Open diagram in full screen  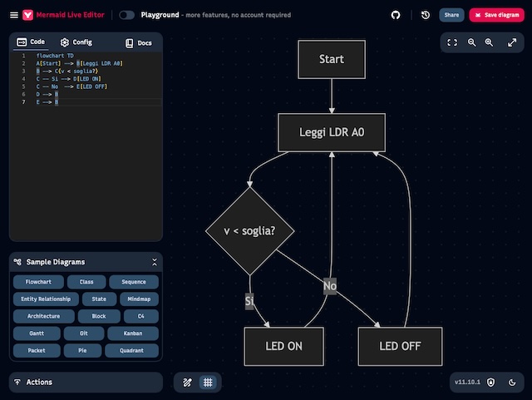point(512,42)
